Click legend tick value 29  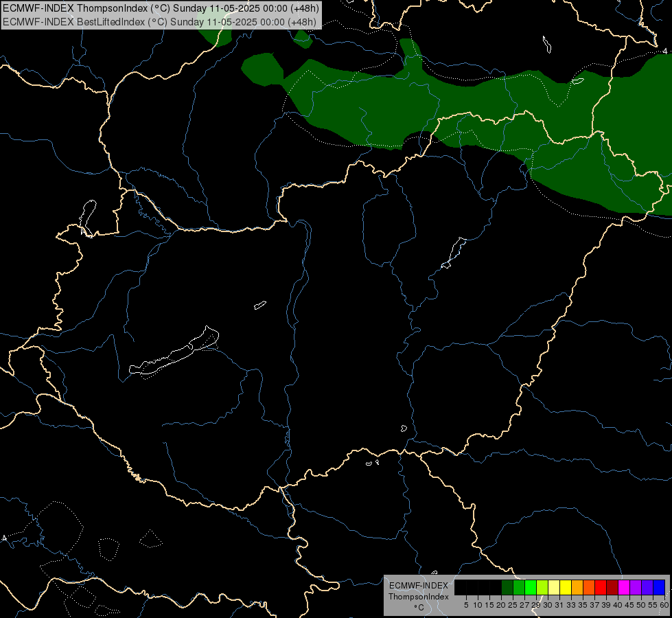(536, 605)
